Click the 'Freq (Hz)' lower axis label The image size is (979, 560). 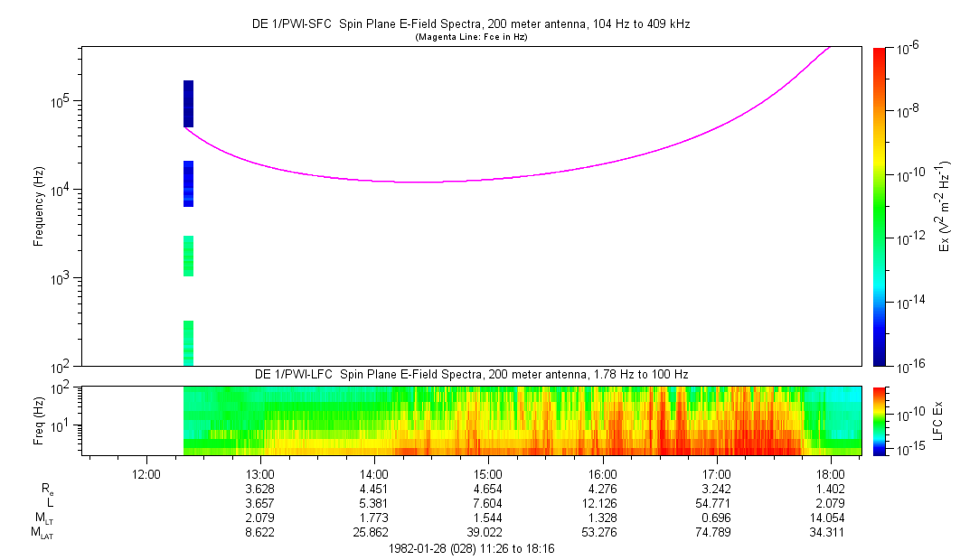39,421
